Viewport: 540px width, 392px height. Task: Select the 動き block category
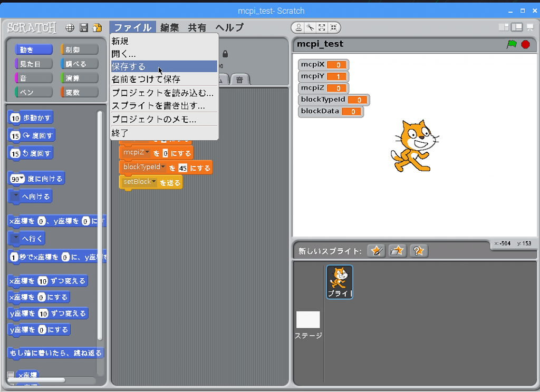pos(34,50)
